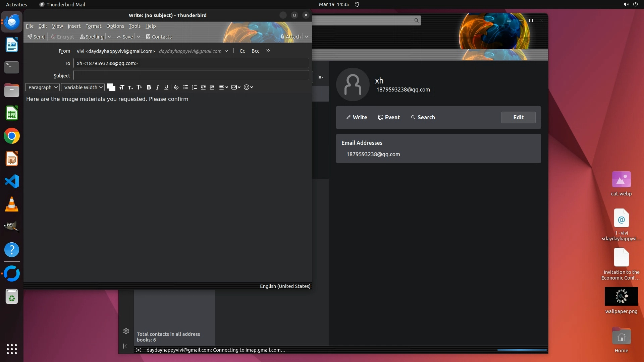Viewport: 644px width, 362px height.
Task: Open the Paragraph style dropdown
Action: tap(43, 87)
